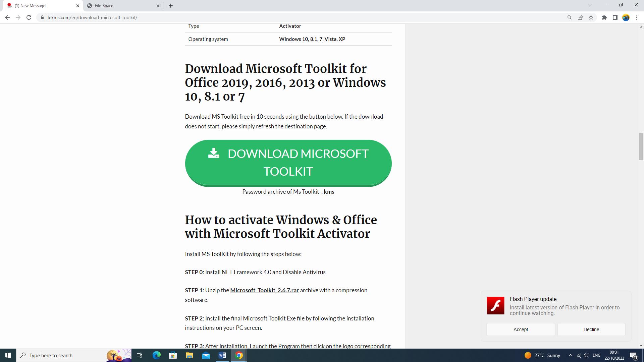Click the zoom magnifier icon in address bar
The image size is (644, 362).
(x=569, y=17)
